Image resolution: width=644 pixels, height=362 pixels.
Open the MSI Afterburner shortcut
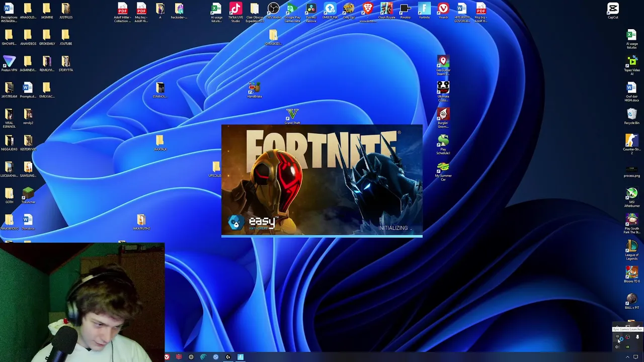pyautogui.click(x=632, y=198)
